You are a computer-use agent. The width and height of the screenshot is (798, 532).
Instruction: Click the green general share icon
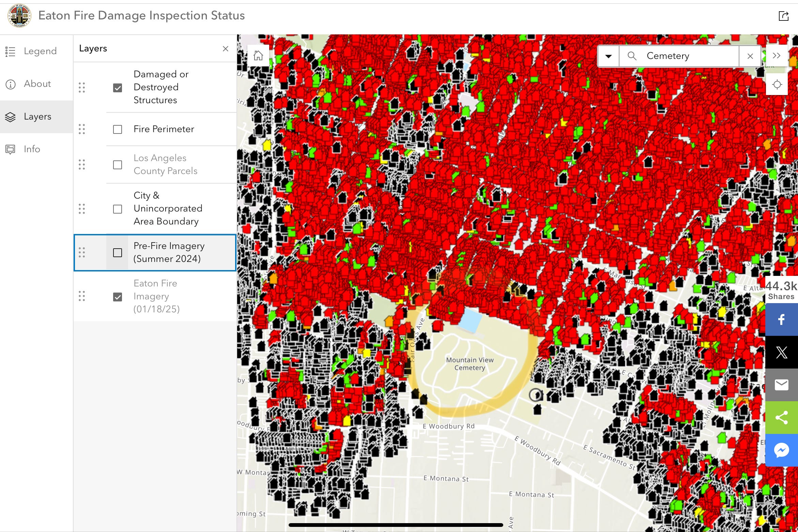pos(781,417)
